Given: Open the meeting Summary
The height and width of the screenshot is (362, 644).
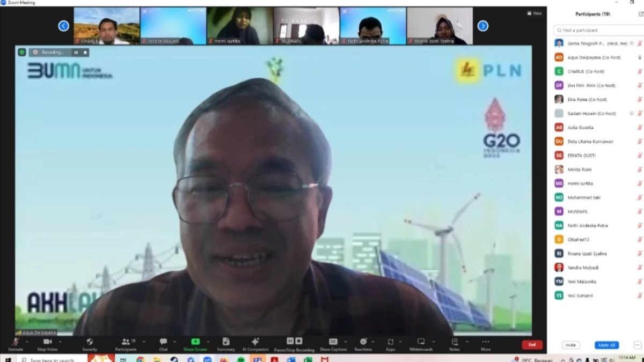Looking at the screenshot, I should coord(226,344).
